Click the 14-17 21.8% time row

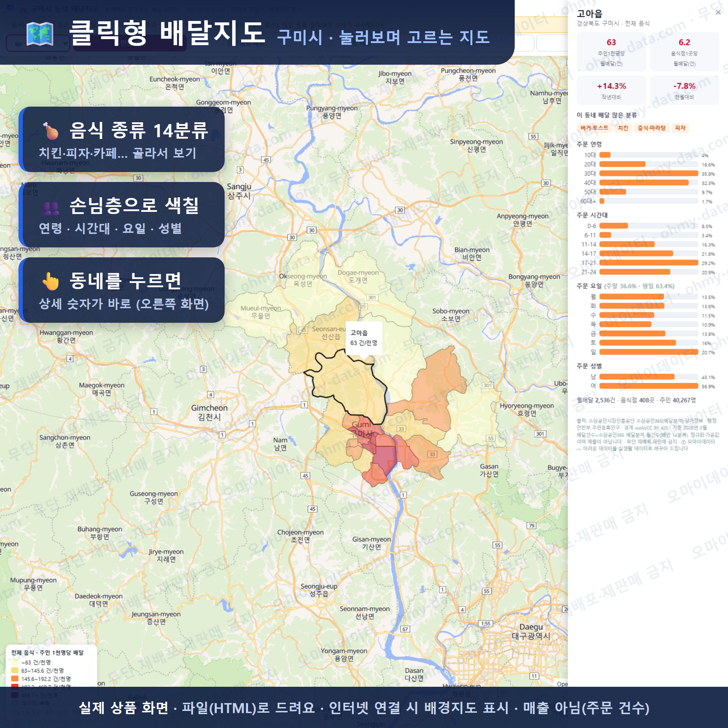[x=648, y=253]
